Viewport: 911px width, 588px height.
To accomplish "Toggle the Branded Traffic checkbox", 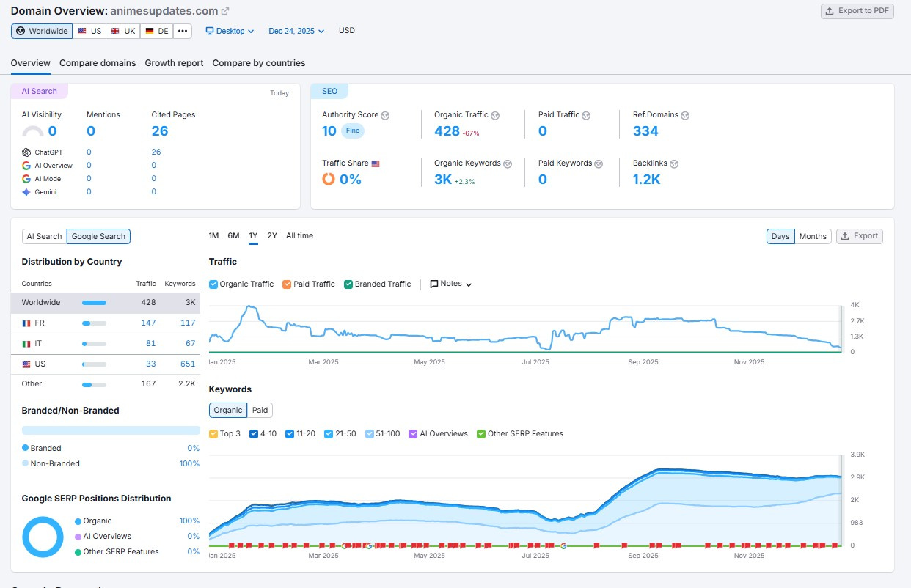I will [x=348, y=284].
